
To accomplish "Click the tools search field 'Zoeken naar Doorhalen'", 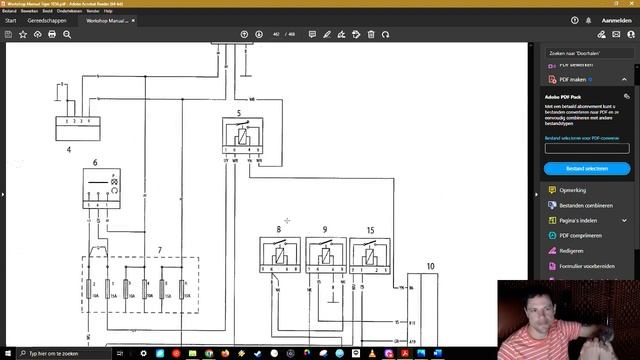I will [x=589, y=53].
